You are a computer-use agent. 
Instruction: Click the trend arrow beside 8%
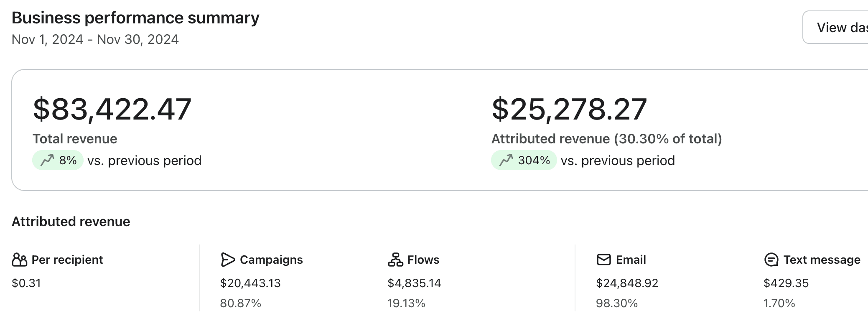click(x=47, y=160)
